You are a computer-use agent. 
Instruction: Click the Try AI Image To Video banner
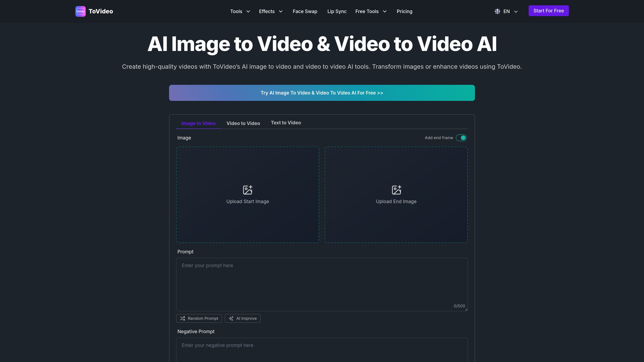[x=322, y=93]
